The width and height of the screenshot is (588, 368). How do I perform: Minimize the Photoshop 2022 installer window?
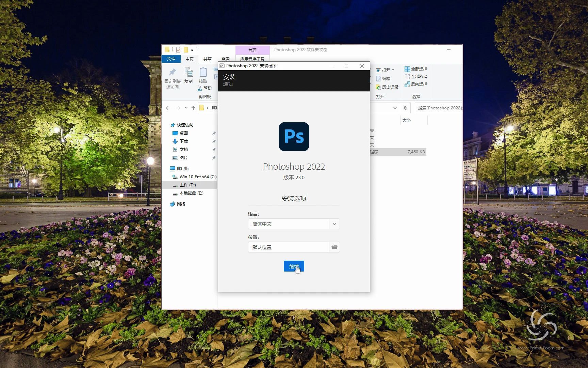click(331, 66)
